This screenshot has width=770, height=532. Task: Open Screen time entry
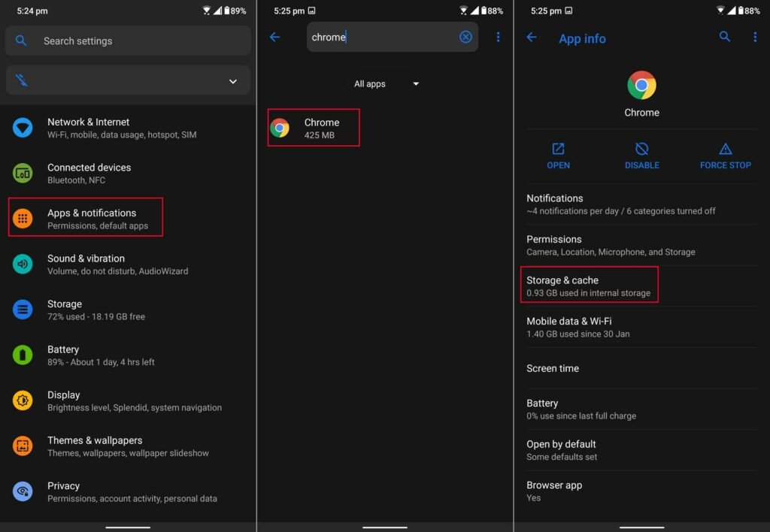(x=642, y=368)
